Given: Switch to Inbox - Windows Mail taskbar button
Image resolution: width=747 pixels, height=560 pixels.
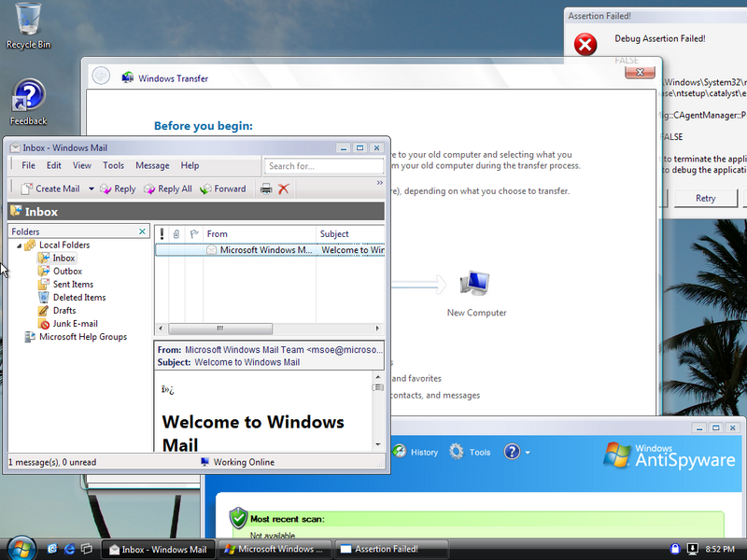Looking at the screenshot, I should pyautogui.click(x=158, y=550).
